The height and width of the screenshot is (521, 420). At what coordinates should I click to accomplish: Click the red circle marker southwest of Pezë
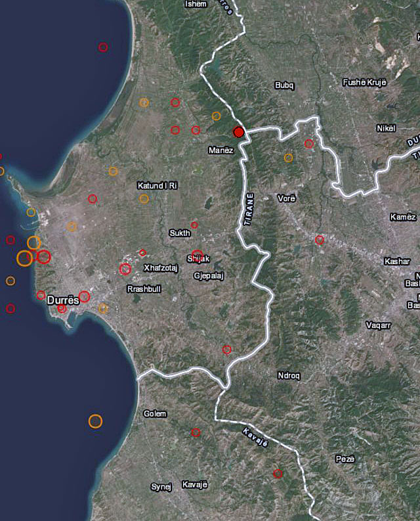(278, 473)
